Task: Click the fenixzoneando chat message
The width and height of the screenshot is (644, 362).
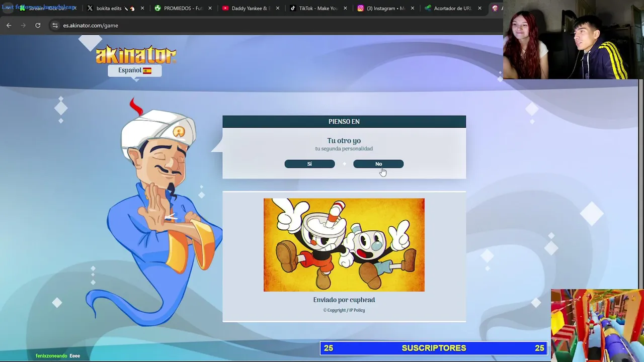Action: tap(58, 356)
